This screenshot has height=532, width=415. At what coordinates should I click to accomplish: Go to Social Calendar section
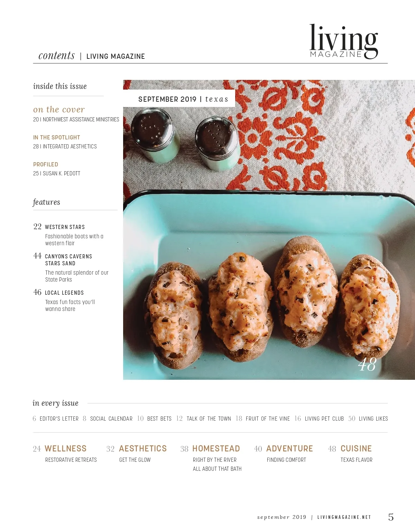click(x=111, y=419)
